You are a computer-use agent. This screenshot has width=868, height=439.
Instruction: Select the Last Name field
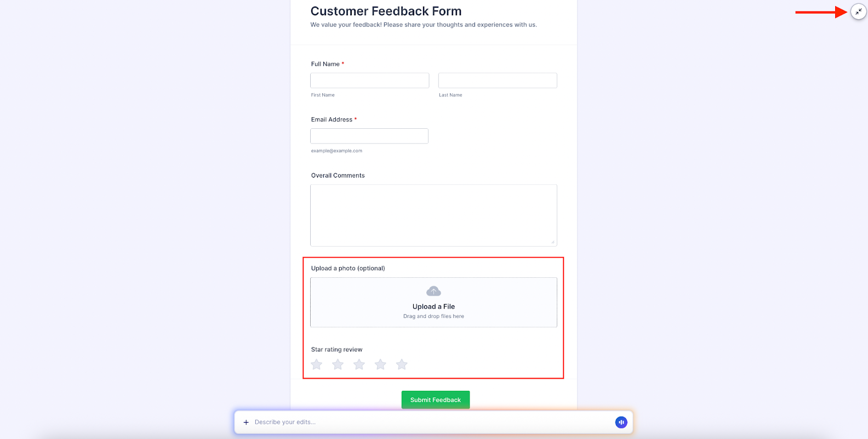click(497, 81)
